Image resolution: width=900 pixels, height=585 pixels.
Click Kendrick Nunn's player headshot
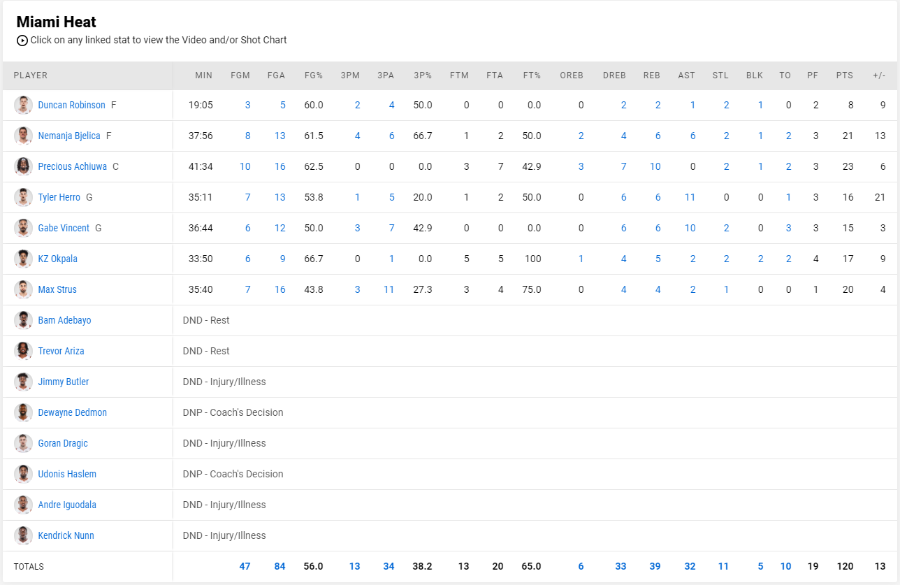tap(23, 536)
